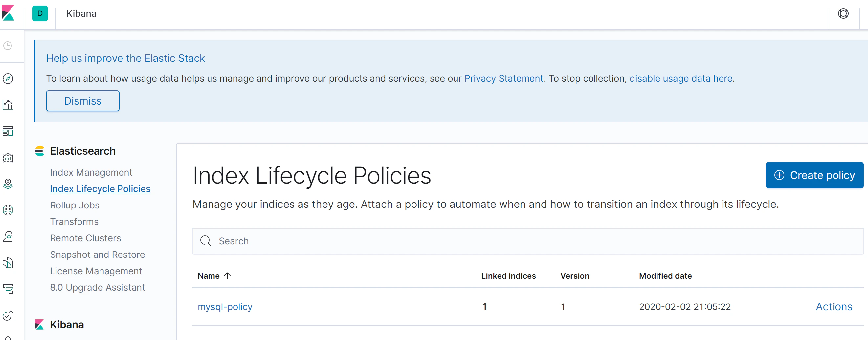Image resolution: width=868 pixels, height=340 pixels.
Task: Go to Index Management
Action: [91, 172]
